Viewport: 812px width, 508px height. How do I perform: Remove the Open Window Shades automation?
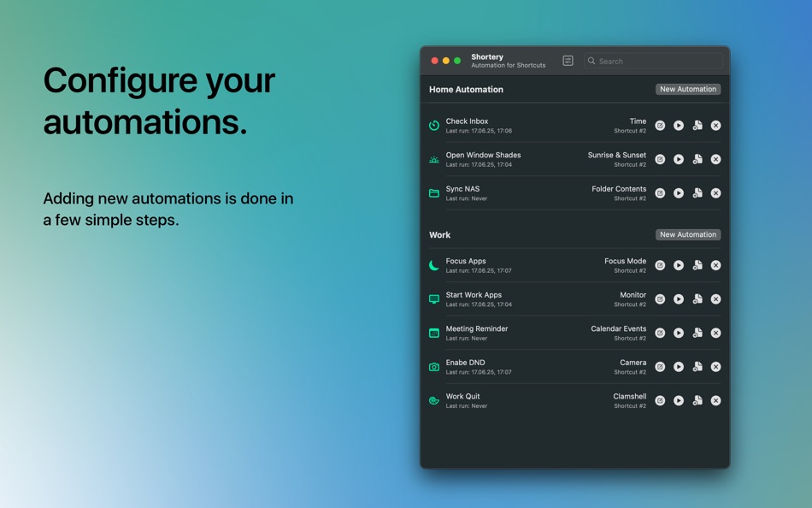point(715,159)
